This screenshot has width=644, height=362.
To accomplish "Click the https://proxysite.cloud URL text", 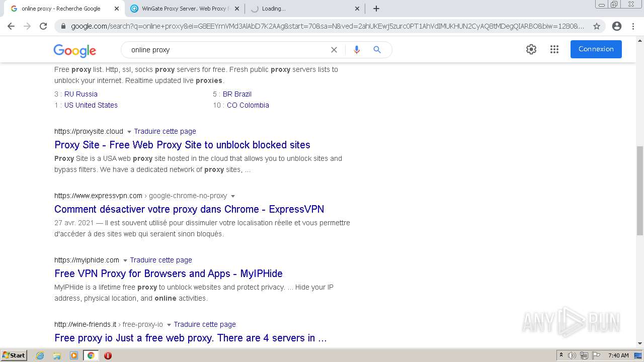I will point(89,131).
